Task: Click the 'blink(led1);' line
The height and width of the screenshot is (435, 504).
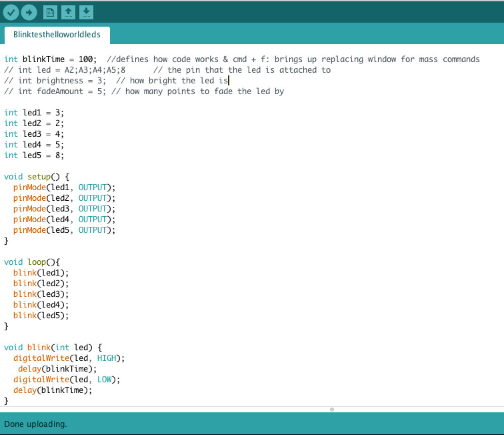Action: click(41, 273)
